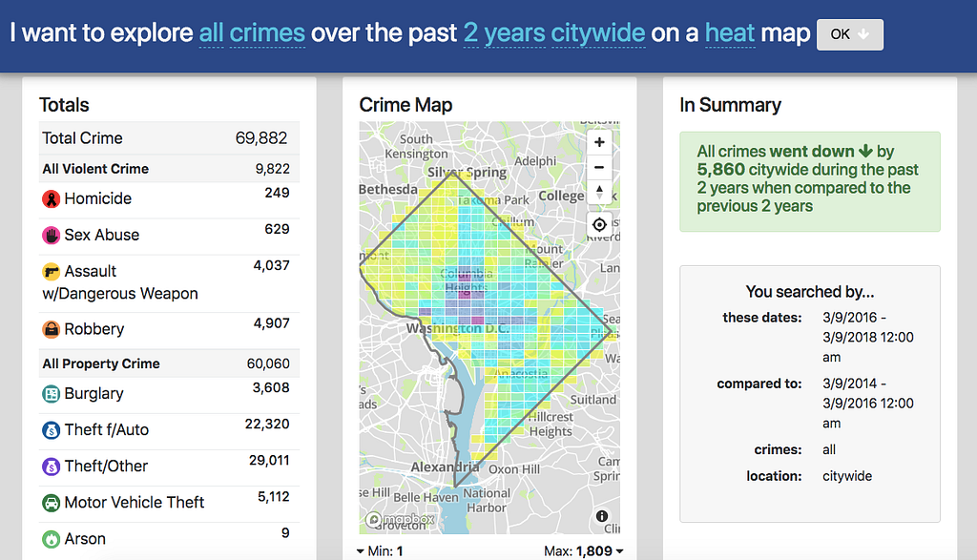The image size is (977, 560).
Task: Click the Burglary teal icon
Action: tap(52, 394)
